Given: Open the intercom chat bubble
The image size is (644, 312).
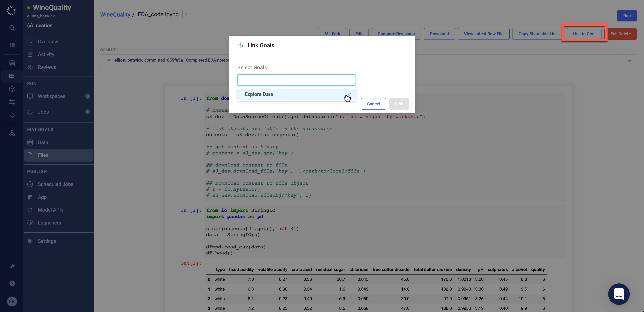Looking at the screenshot, I should tap(619, 294).
